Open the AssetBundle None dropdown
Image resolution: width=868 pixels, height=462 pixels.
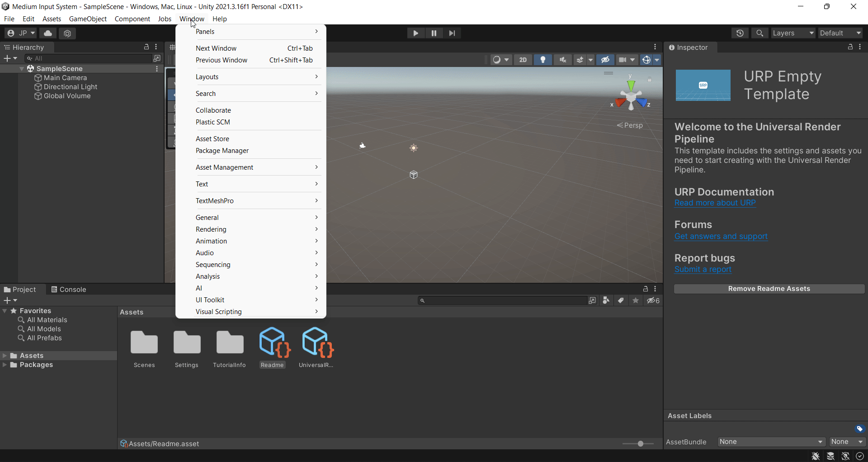click(x=772, y=442)
